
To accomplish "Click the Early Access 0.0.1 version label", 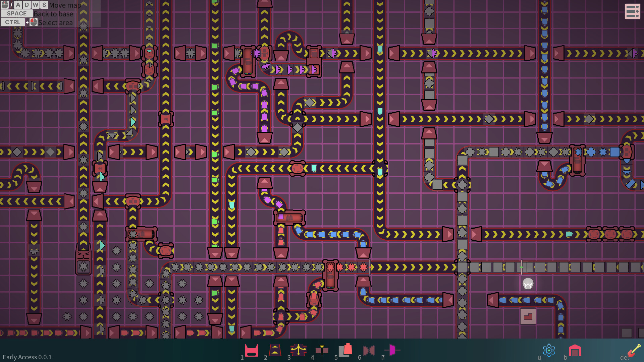I will 27,357.
